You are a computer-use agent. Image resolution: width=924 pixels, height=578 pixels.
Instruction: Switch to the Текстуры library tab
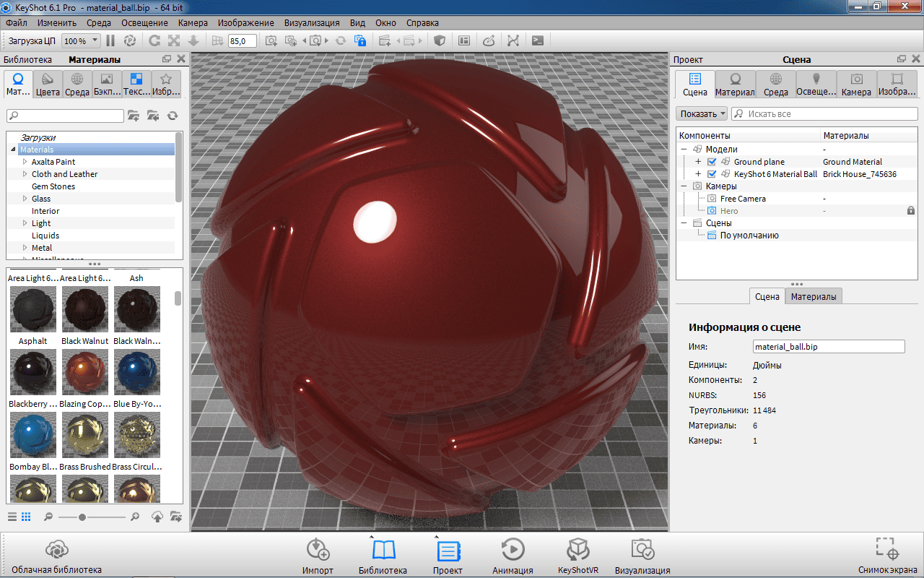(136, 85)
